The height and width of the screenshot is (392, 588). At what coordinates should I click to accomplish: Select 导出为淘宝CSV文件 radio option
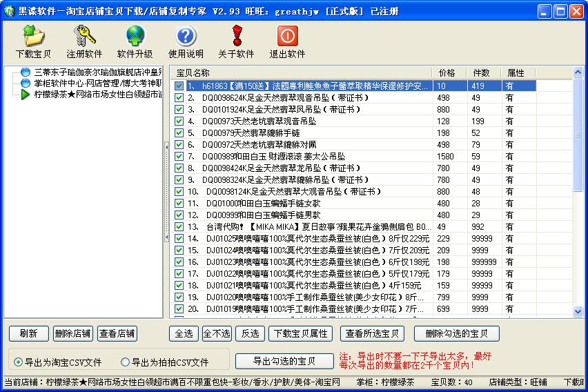tap(57, 362)
